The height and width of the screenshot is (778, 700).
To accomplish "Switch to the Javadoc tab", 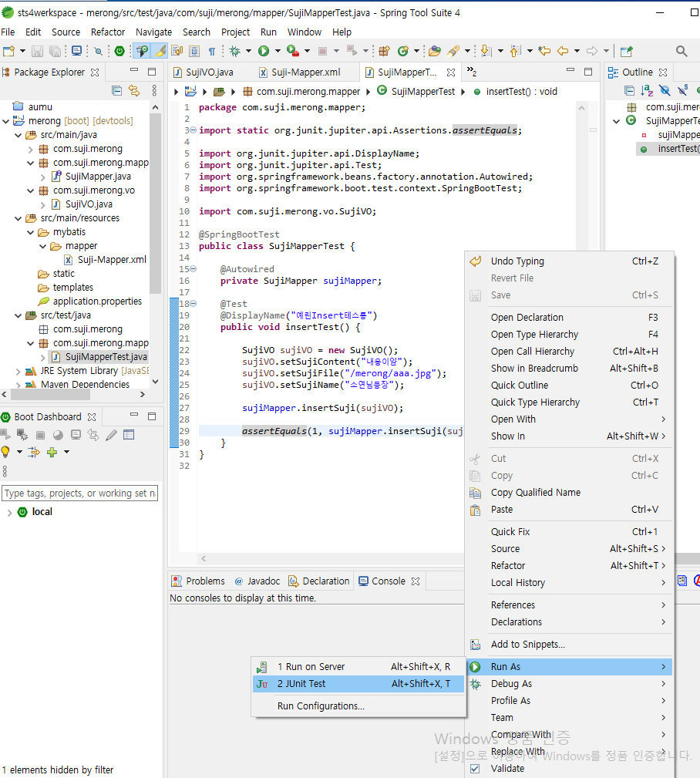I will point(257,581).
